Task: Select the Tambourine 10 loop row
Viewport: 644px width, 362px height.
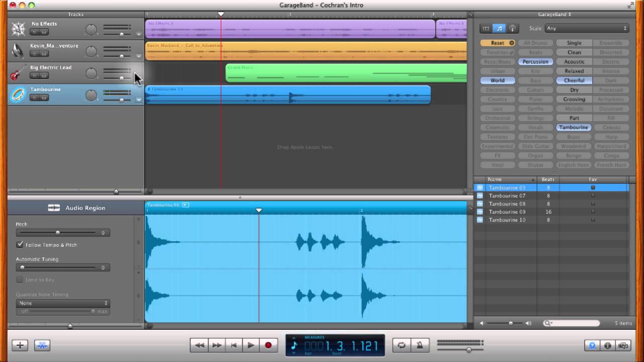Action: 551,220
